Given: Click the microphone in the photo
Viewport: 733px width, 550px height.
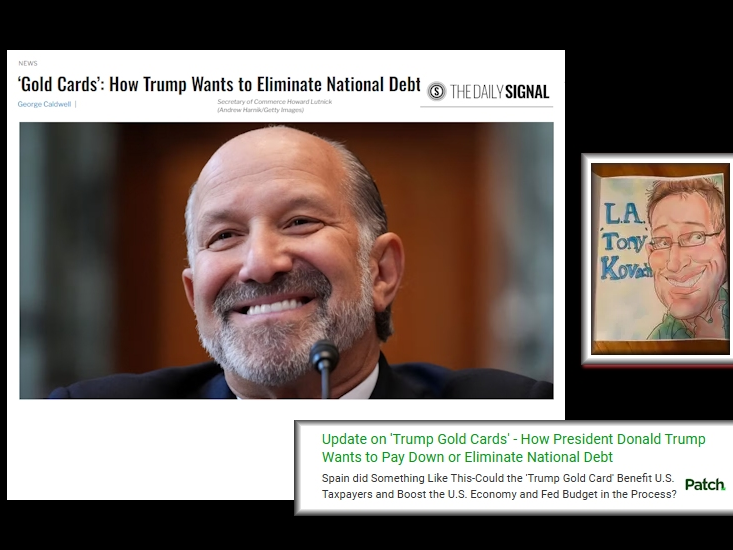Looking at the screenshot, I should (324, 368).
